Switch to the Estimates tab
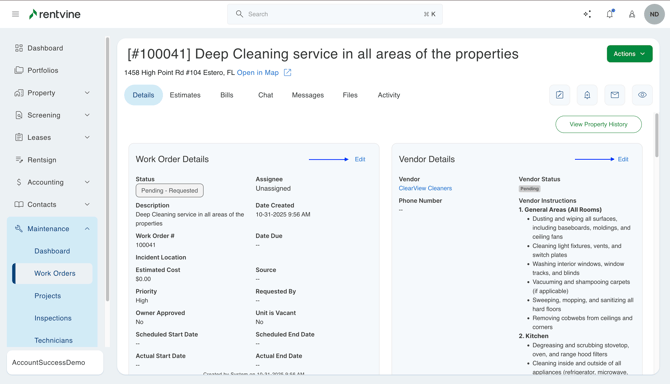This screenshot has height=384, width=670. pyautogui.click(x=185, y=95)
